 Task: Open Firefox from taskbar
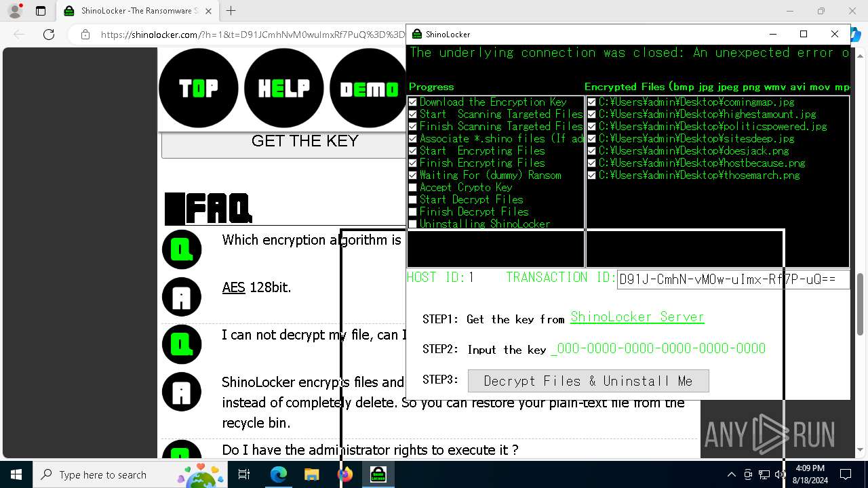[345, 474]
